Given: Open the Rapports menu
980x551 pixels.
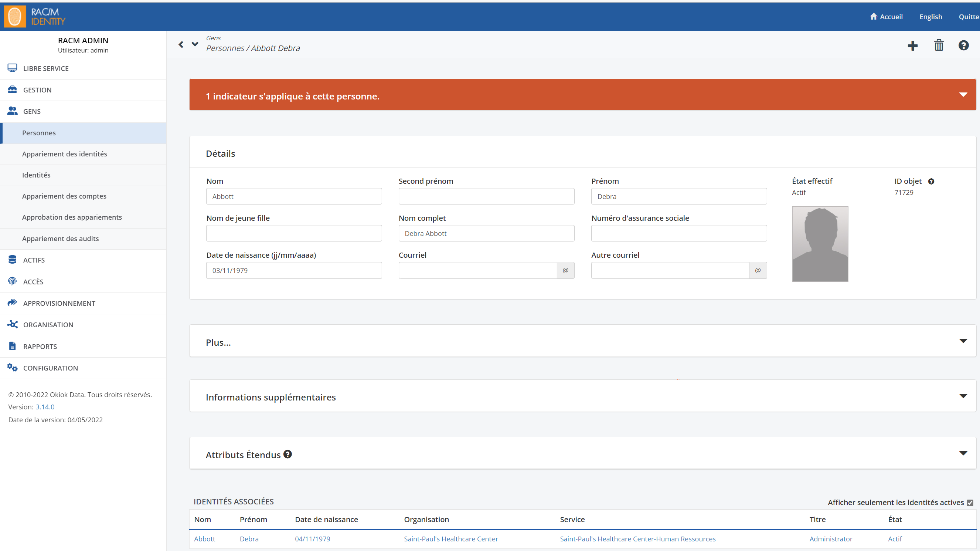Looking at the screenshot, I should [83, 347].
